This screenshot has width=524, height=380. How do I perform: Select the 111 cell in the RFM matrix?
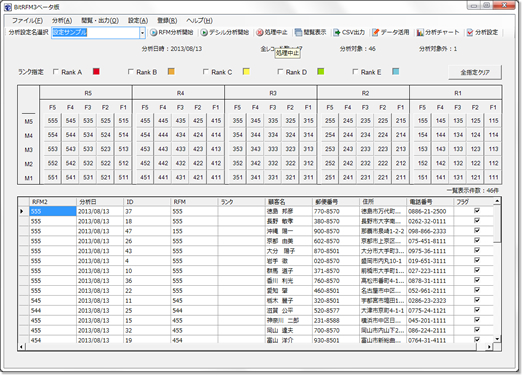pos(494,177)
